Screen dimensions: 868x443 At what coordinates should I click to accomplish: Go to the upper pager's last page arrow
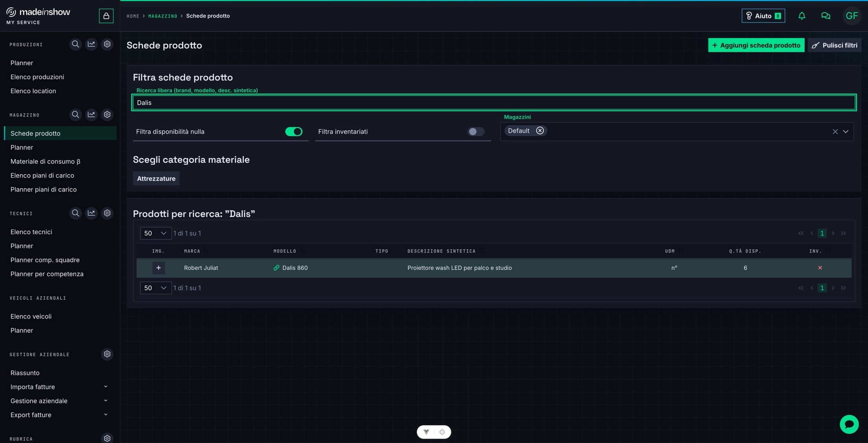(843, 233)
